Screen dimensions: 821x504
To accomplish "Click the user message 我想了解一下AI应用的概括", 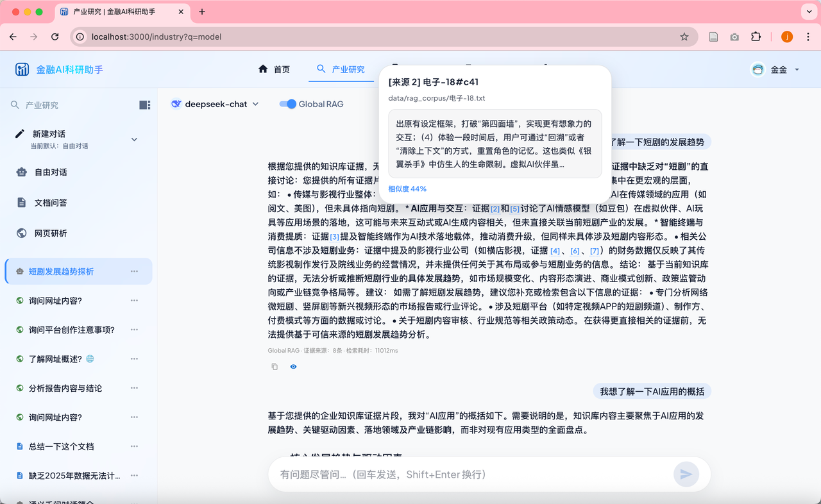I will click(x=652, y=391).
